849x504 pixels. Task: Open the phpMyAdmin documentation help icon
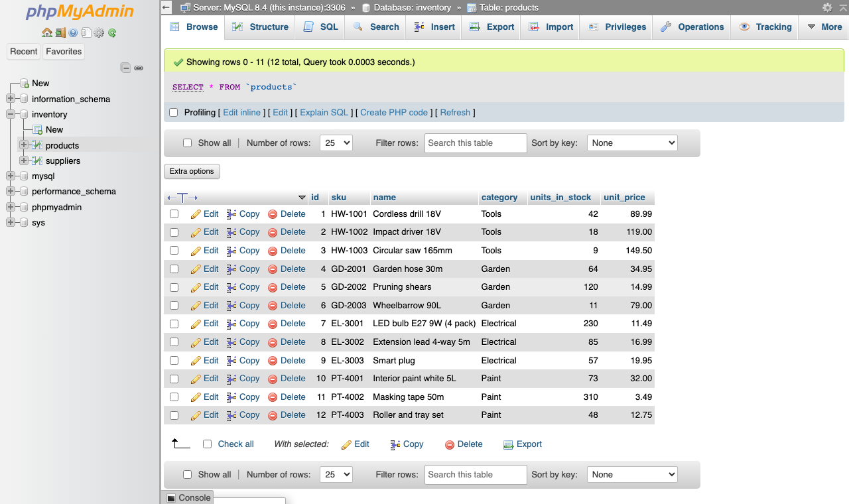(73, 32)
